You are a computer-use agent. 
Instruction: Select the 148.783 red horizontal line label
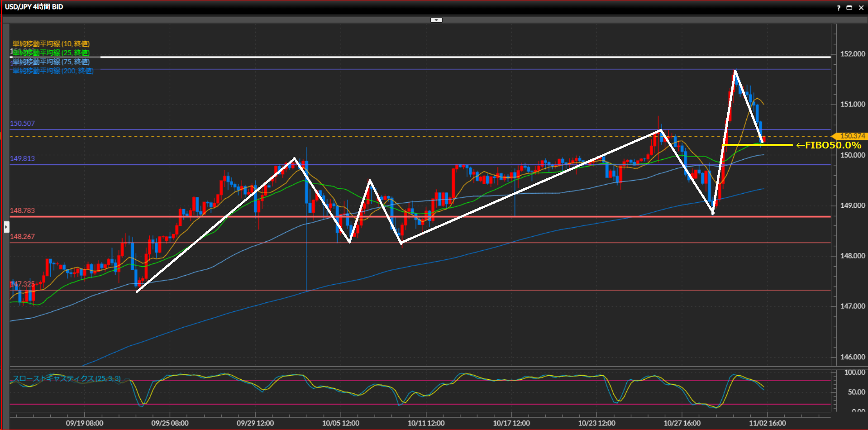[22, 210]
